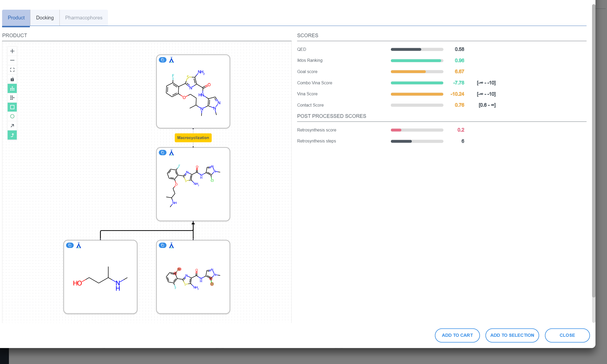
Task: Click the Macrocyclization reaction label
Action: point(193,138)
